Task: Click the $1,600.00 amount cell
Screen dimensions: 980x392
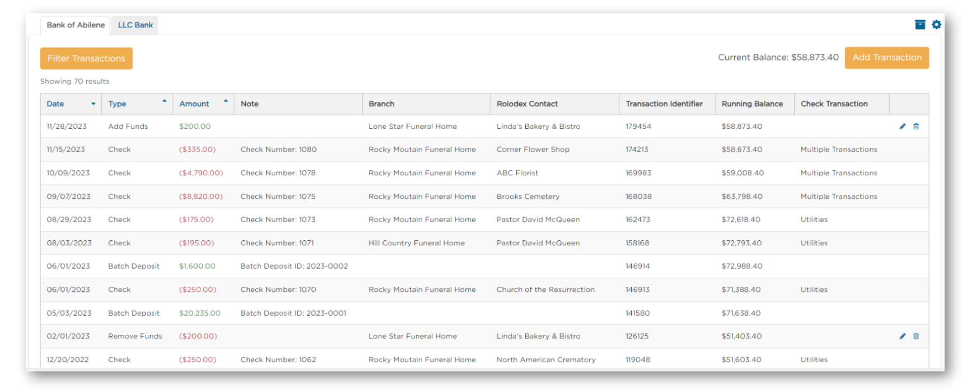Action: [x=197, y=266]
